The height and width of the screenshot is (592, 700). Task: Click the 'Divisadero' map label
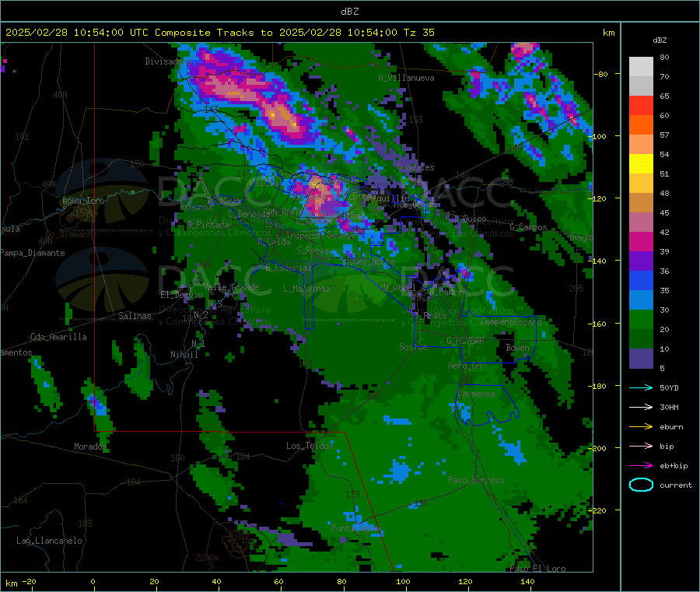coord(168,61)
